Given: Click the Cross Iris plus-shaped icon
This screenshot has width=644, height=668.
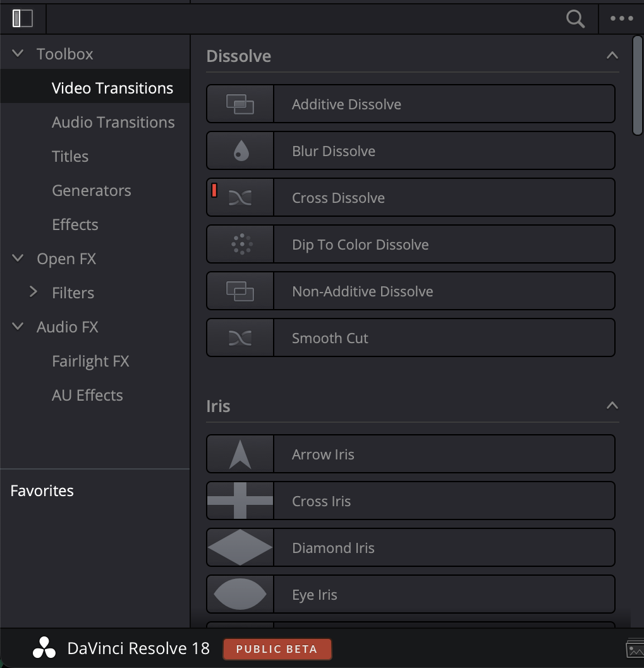Looking at the screenshot, I should click(x=239, y=500).
